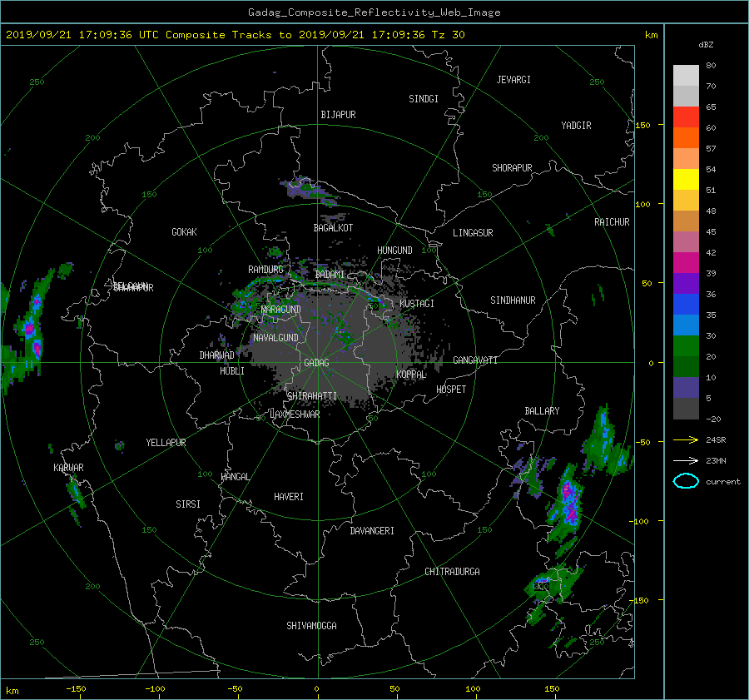Click the white 23MN track arrow

686,460
